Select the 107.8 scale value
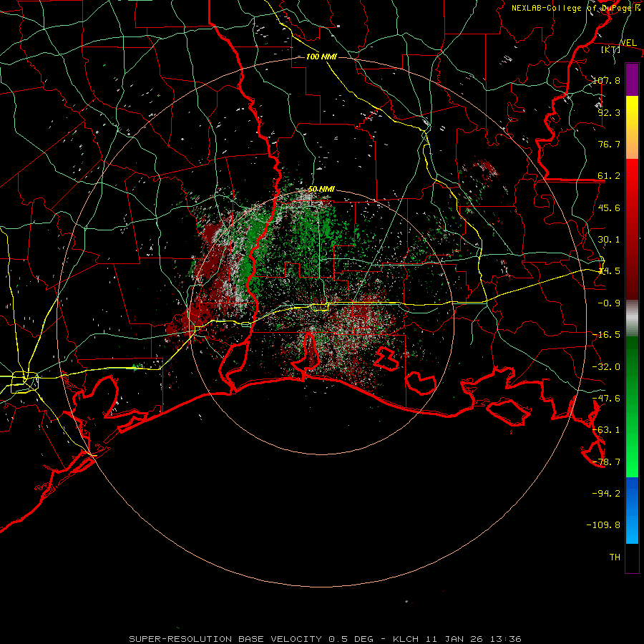Viewport: 644px width, 644px height. [607, 80]
